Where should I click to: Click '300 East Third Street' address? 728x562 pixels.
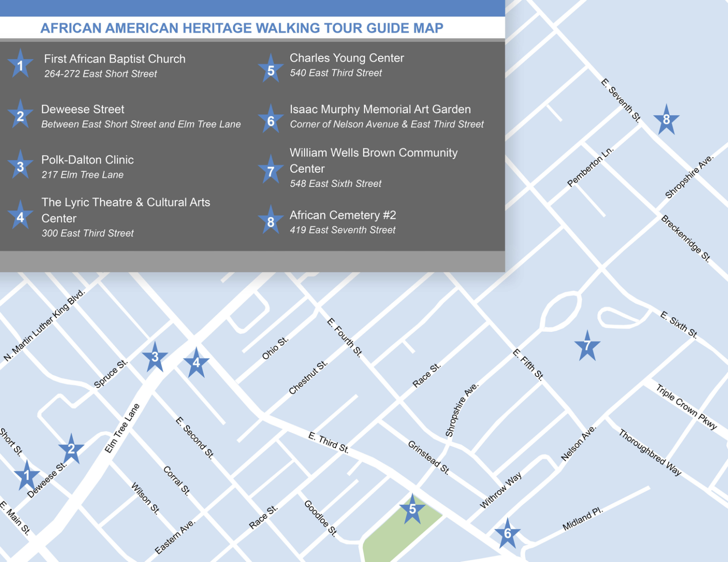[x=88, y=233]
